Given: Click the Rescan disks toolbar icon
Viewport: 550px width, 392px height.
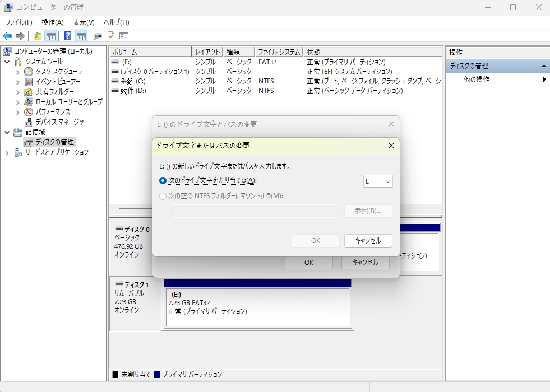Looking at the screenshot, I should click(98, 36).
